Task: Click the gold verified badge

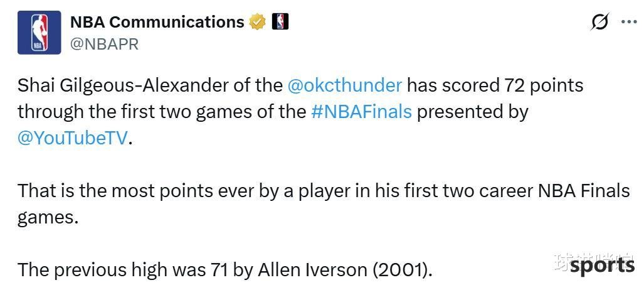Action: tap(258, 22)
